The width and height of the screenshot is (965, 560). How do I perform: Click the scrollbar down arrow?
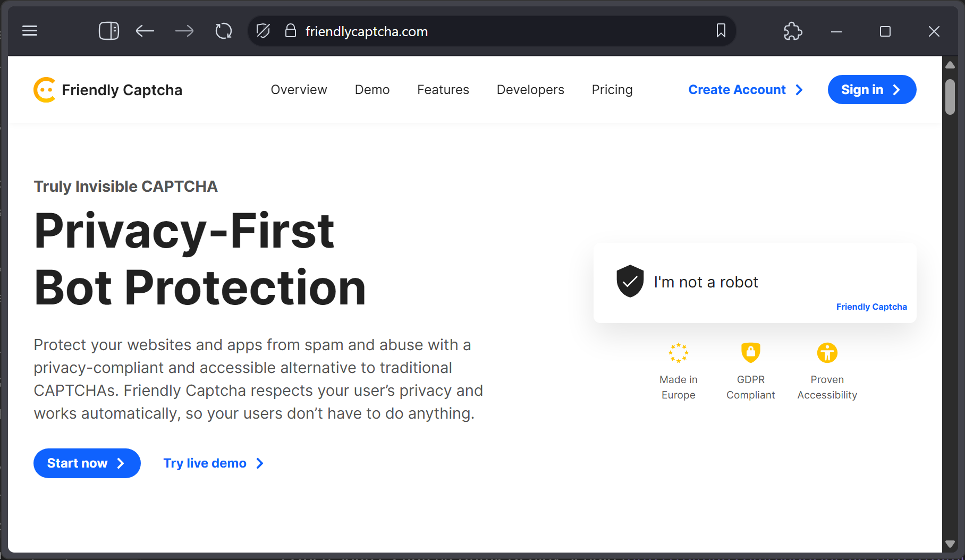[950, 544]
